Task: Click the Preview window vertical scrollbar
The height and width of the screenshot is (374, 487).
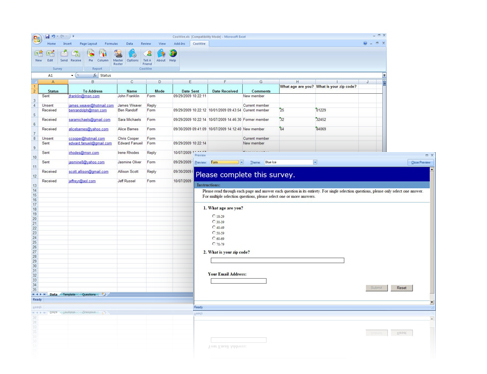Action: (x=432, y=236)
